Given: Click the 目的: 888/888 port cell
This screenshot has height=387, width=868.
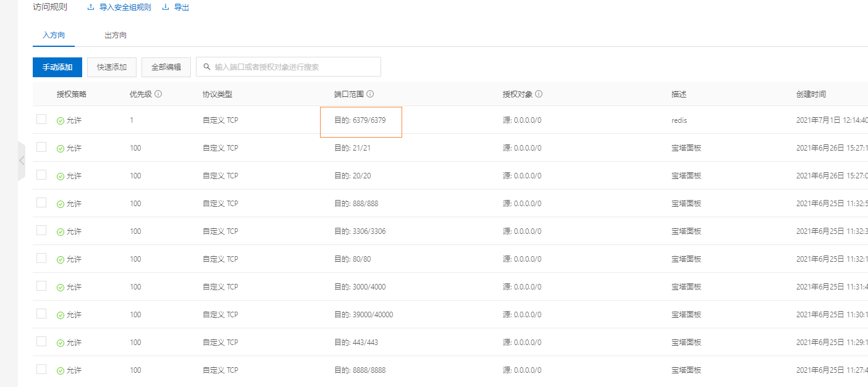Looking at the screenshot, I should point(356,204).
